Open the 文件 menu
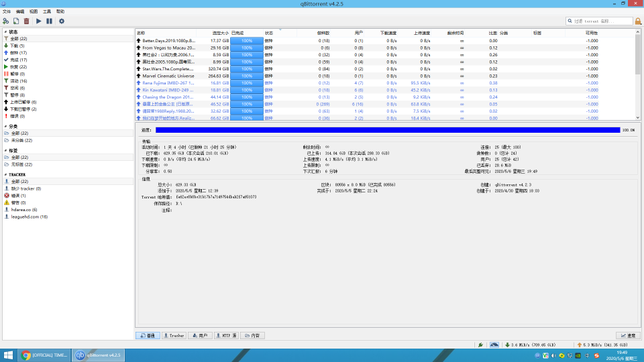This screenshot has height=362, width=644. tap(7, 11)
